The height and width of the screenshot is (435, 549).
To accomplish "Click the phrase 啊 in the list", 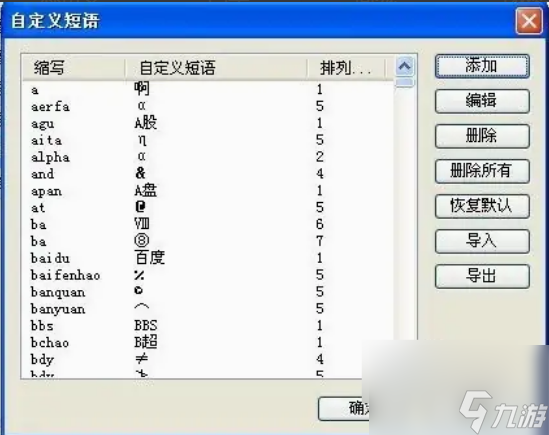I will (142, 89).
